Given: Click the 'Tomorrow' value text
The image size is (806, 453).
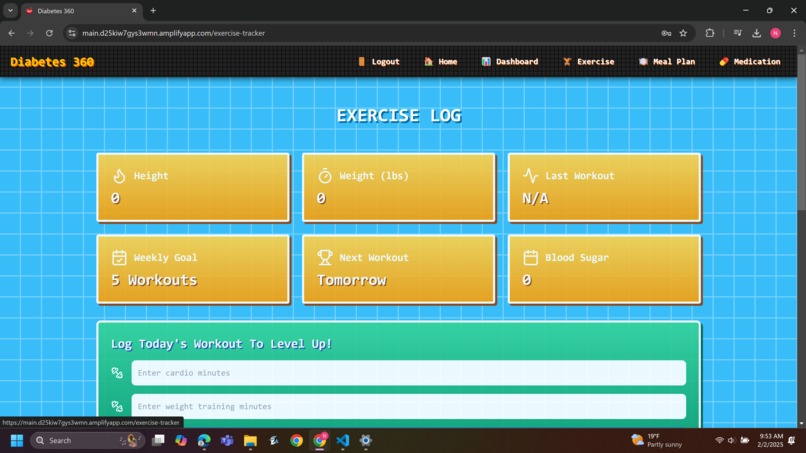Looking at the screenshot, I should click(x=352, y=280).
